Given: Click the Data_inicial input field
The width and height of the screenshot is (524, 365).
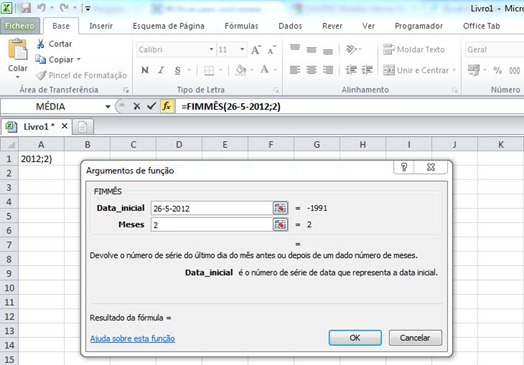Looking at the screenshot, I should click(212, 208).
